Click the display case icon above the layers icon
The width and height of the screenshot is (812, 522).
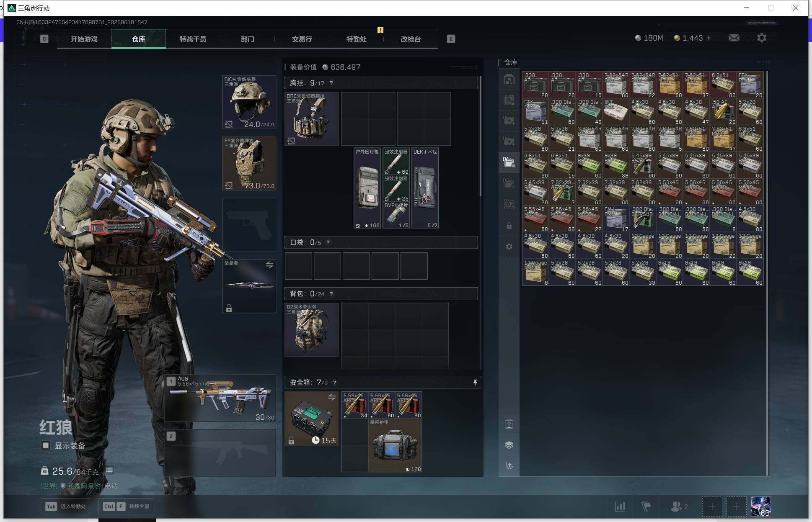tap(509, 424)
